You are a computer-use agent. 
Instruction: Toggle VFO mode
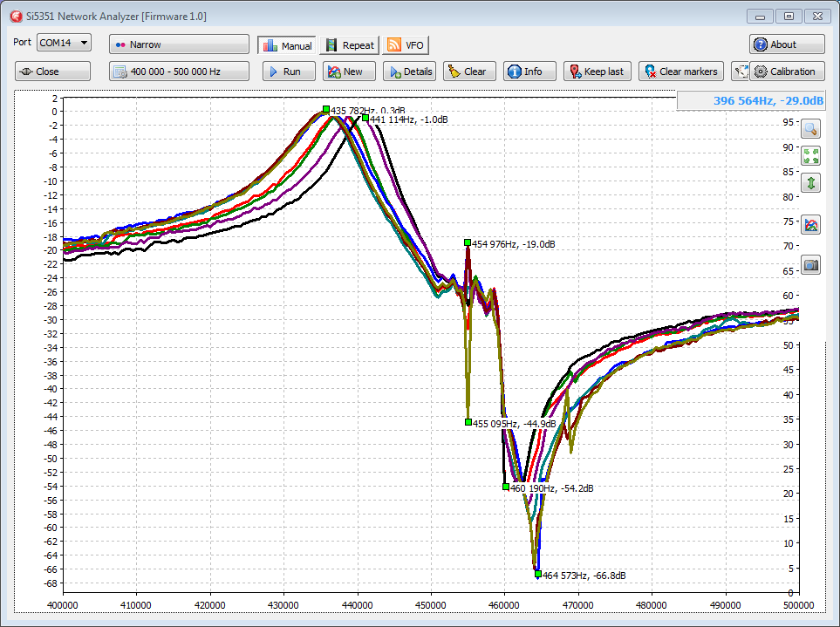pyautogui.click(x=406, y=45)
